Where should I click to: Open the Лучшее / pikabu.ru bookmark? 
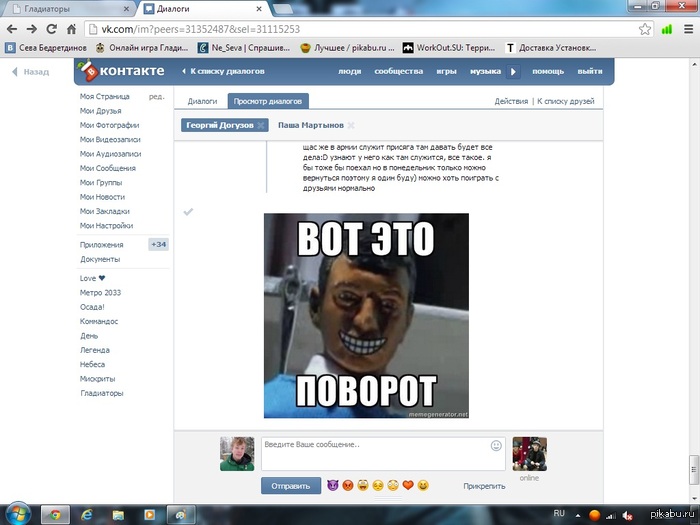tap(347, 48)
